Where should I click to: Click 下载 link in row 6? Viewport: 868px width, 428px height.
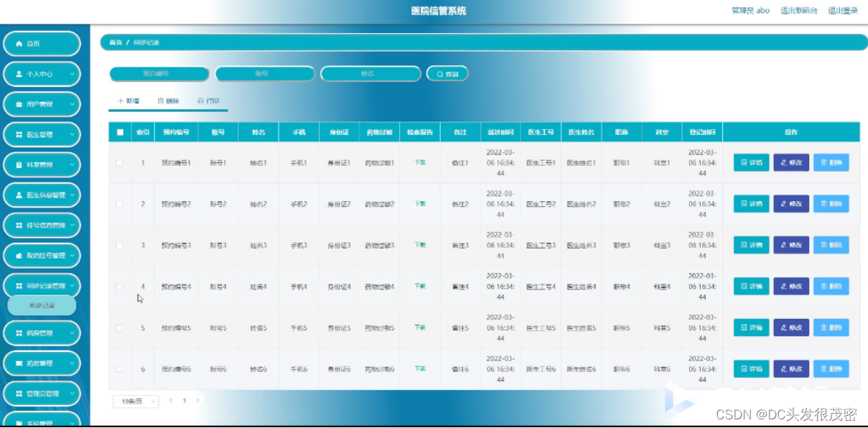420,369
